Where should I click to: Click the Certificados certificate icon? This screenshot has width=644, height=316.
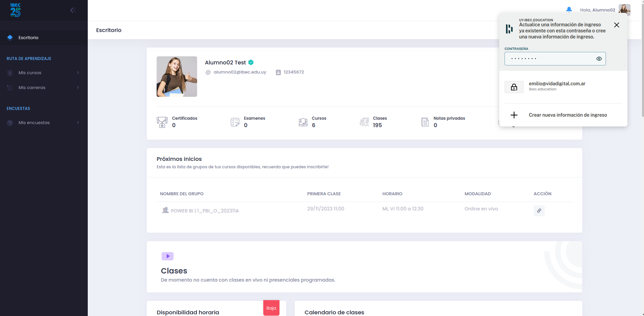[162, 122]
